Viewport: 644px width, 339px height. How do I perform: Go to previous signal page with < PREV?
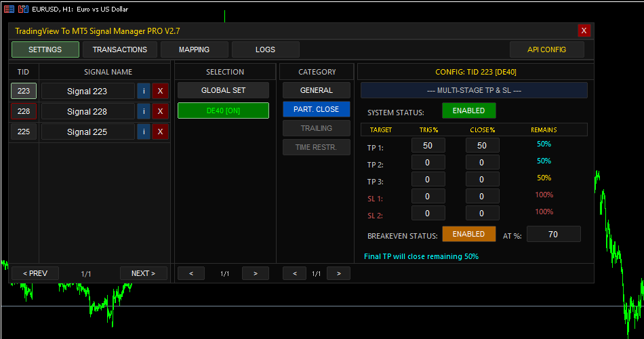pyautogui.click(x=35, y=273)
